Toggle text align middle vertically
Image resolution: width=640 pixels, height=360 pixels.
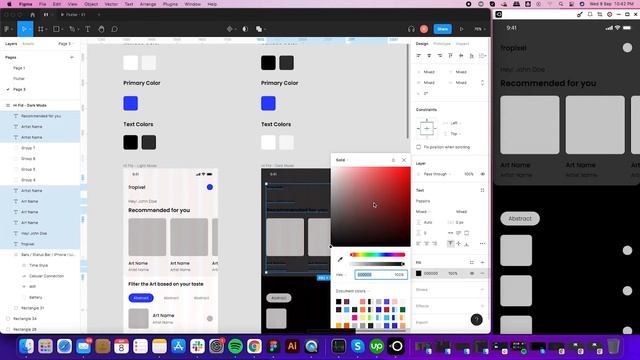(x=458, y=244)
